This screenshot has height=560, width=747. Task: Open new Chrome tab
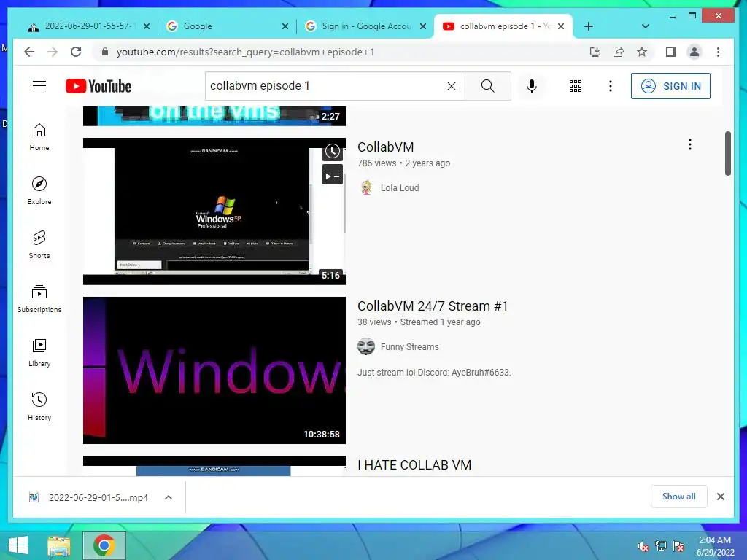pos(589,26)
